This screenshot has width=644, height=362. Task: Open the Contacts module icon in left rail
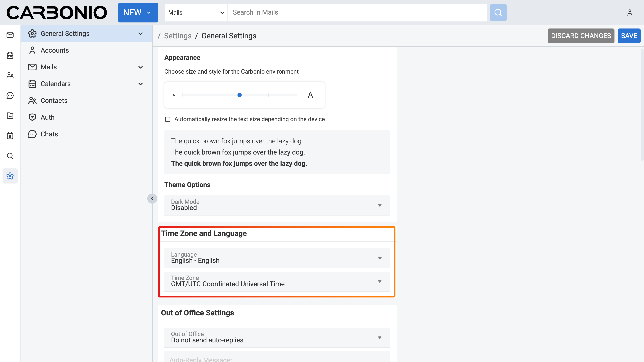(10, 75)
